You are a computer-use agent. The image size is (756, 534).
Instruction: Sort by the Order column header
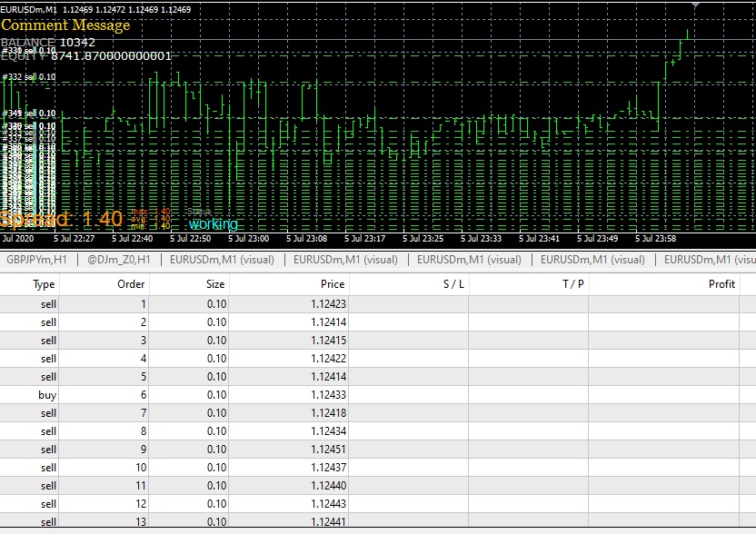pyautogui.click(x=104, y=284)
